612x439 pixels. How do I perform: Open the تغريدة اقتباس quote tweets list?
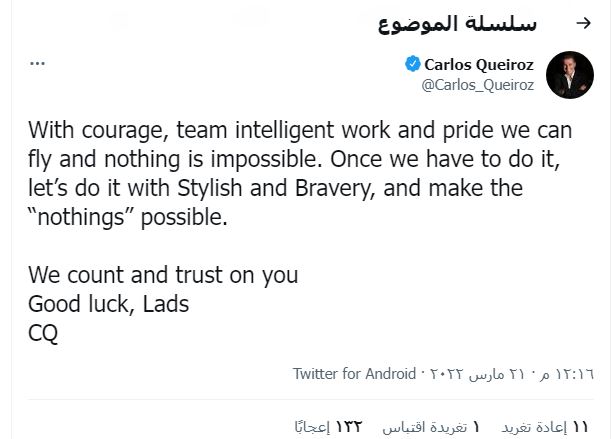tap(425, 428)
